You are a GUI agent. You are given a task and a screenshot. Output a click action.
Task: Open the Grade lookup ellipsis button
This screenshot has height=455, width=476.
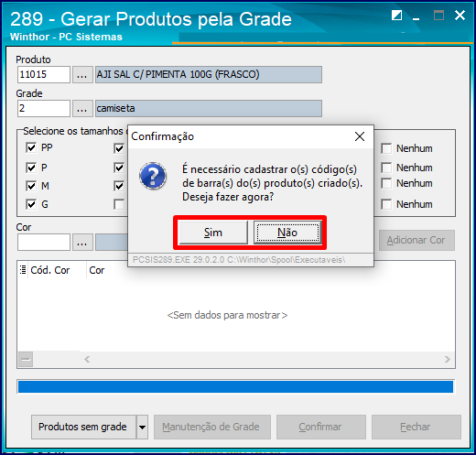coord(82,108)
